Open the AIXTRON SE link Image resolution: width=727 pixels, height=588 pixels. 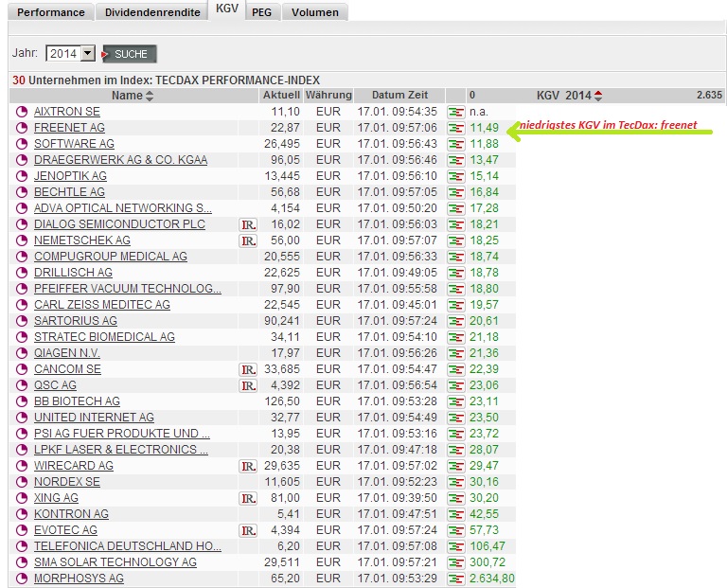[67, 112]
